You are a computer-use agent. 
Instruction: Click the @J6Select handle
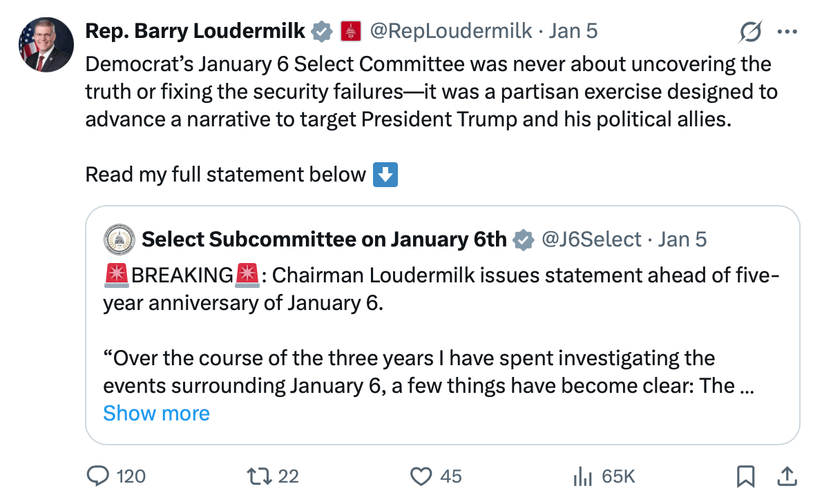coord(592,240)
